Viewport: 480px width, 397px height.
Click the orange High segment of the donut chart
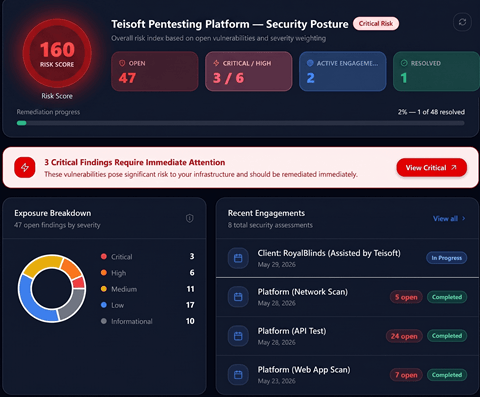(72, 268)
